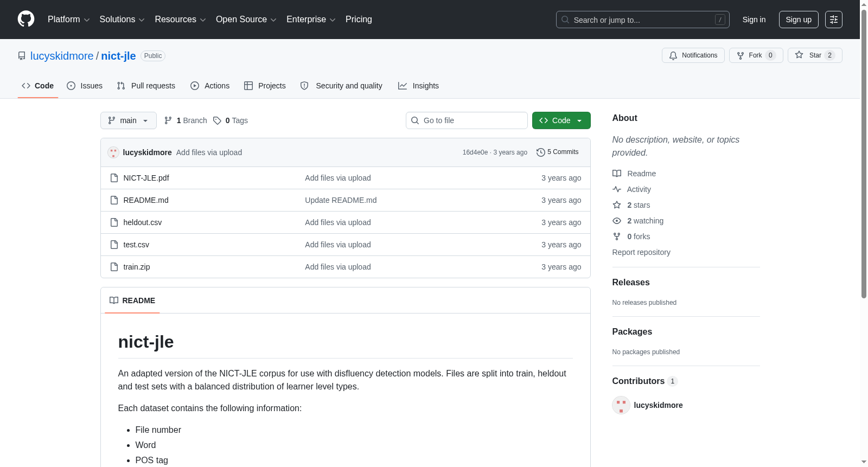Fork the nict-jle repository
The height and width of the screenshot is (467, 868).
[756, 55]
